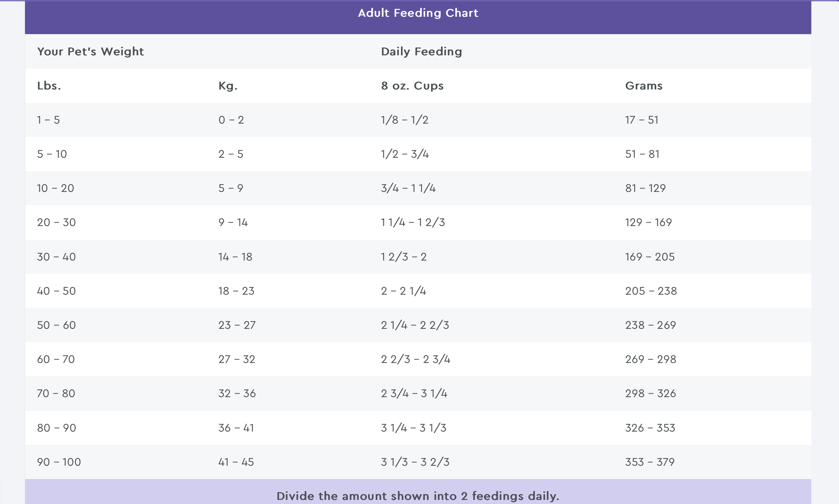The image size is (839, 504).
Task: Click the 8 oz. Cups column header
Action: point(412,86)
